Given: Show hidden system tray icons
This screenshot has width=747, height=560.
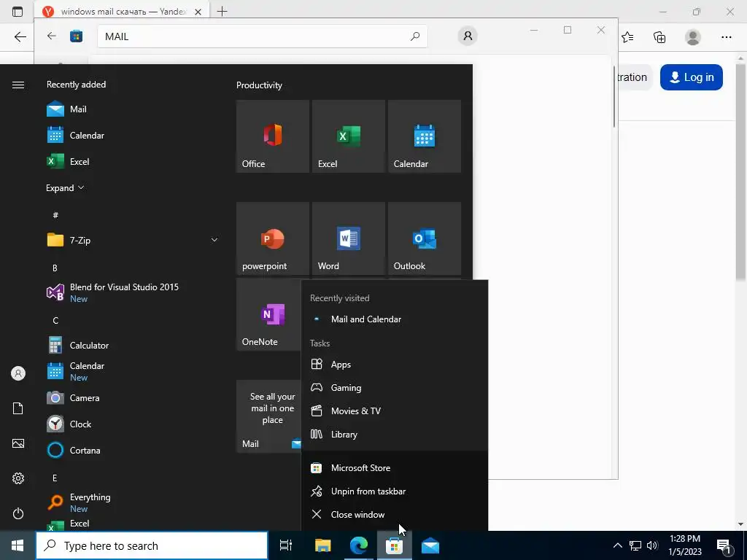Looking at the screenshot, I should tap(617, 545).
